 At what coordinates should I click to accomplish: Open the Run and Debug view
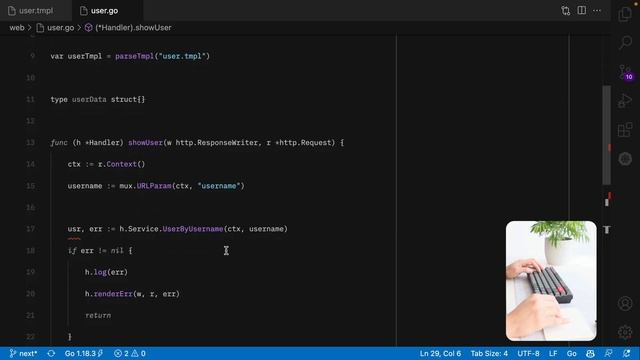625,100
